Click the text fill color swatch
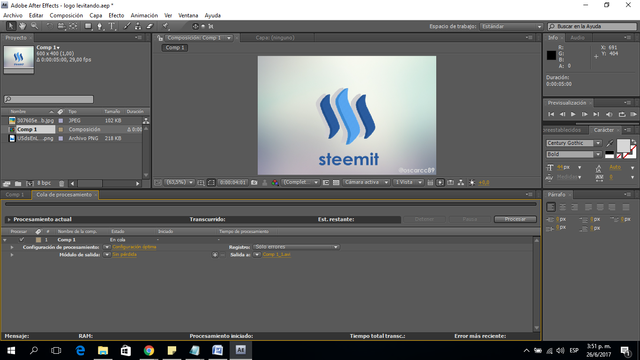 click(x=623, y=145)
